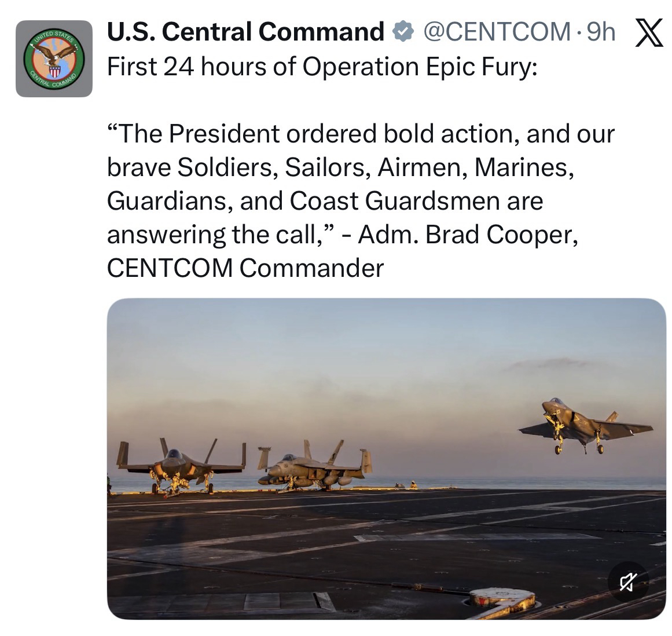672x636 pixels.
Task: Click the parked jet at far left
Action: 179,466
